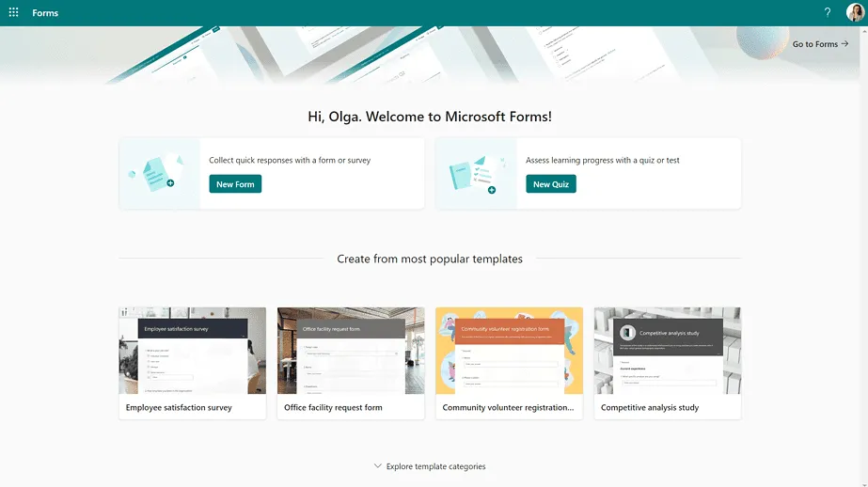The width and height of the screenshot is (868, 487).
Task: Click the Forms title in header
Action: (x=45, y=13)
